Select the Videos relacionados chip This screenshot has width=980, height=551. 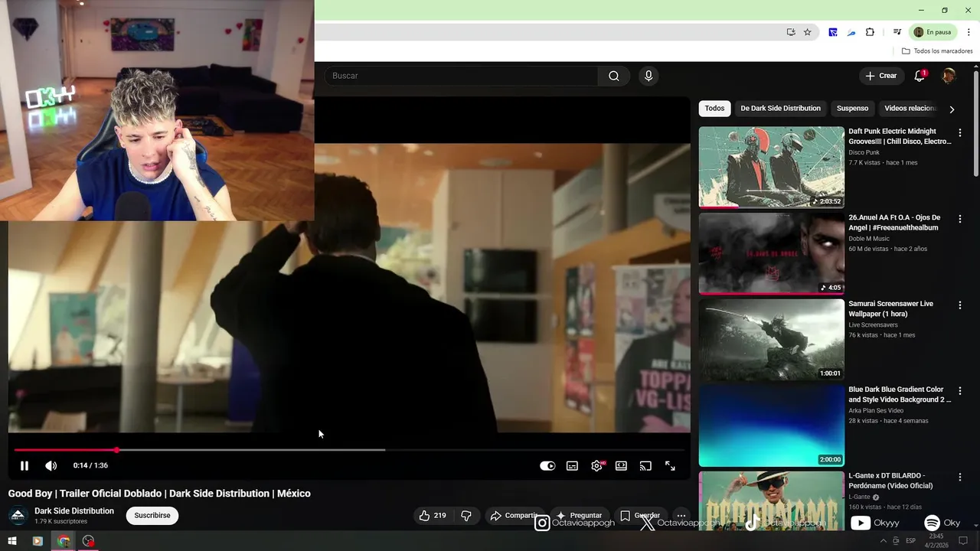(910, 109)
